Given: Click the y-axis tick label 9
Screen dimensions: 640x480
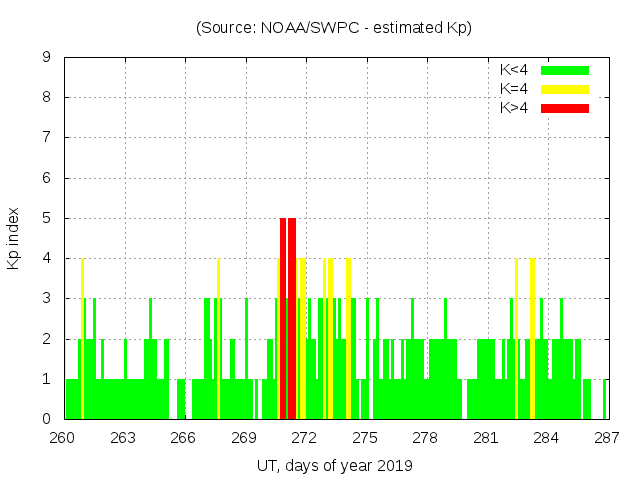Looking at the screenshot, I should tap(47, 58).
